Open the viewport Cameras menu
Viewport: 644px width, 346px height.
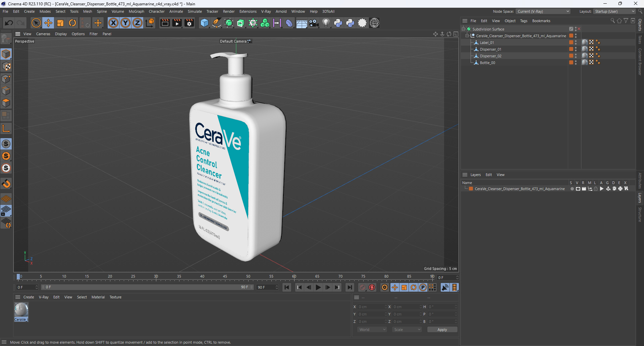(43, 34)
